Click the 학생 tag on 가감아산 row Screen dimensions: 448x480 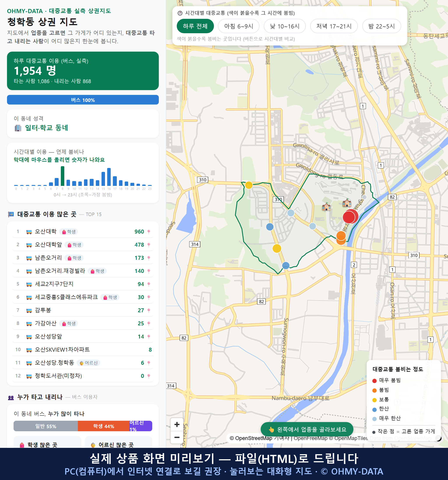[x=69, y=323]
